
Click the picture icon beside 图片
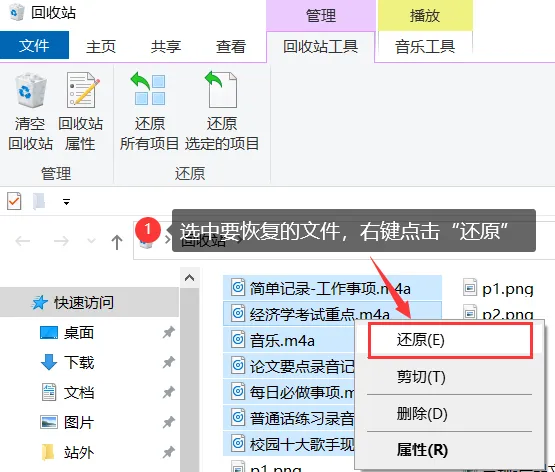pos(49,422)
